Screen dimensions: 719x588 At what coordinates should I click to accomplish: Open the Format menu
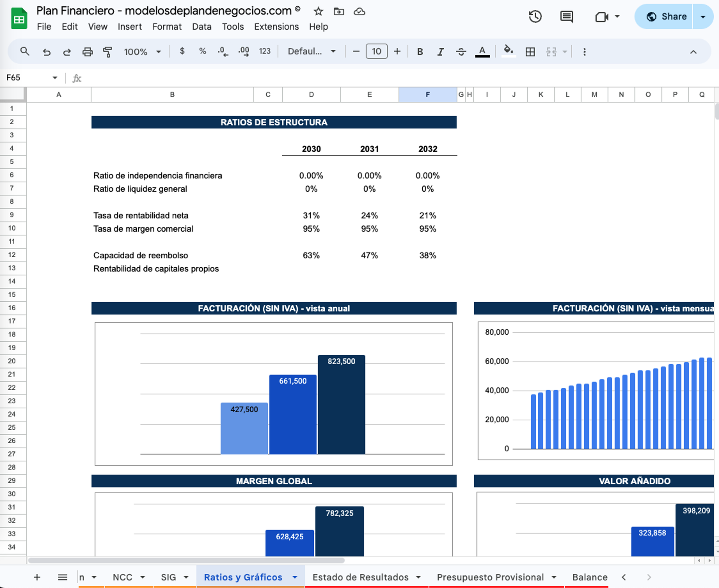(167, 27)
